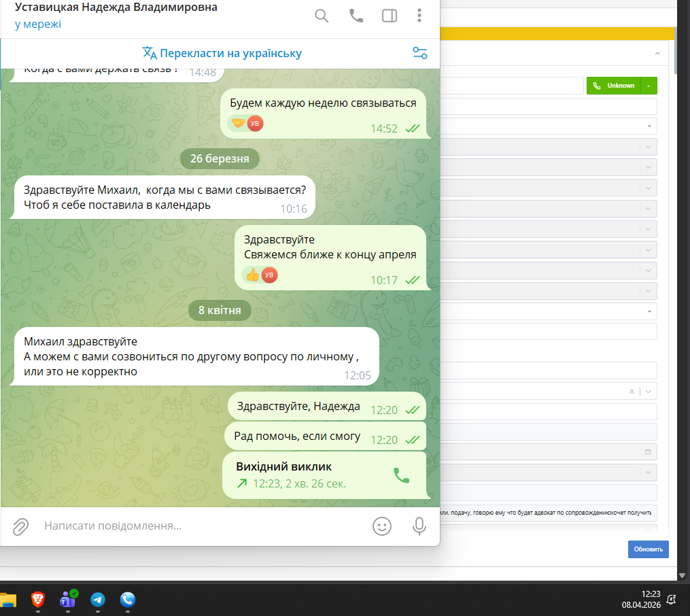Open the calendar icon in date field
Screen dimensions: 690x616
[x=648, y=452]
